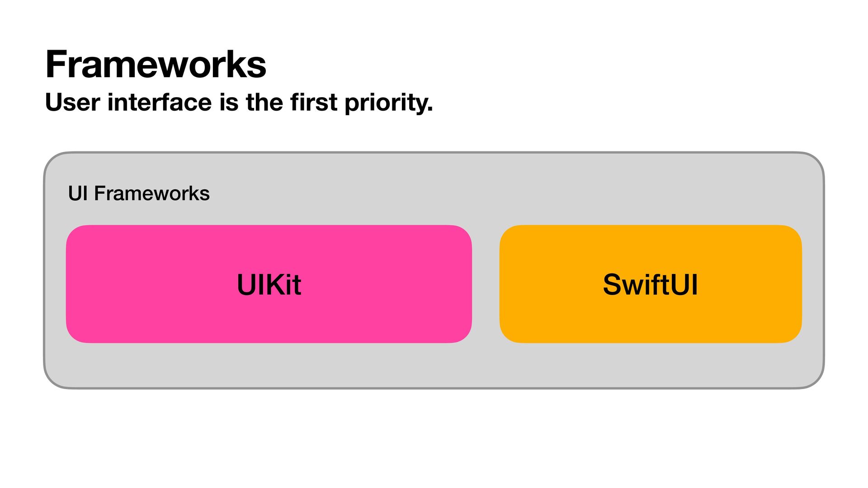Select the subtitle about user interface priority
Viewport: 868px width, 488px height.
(239, 102)
